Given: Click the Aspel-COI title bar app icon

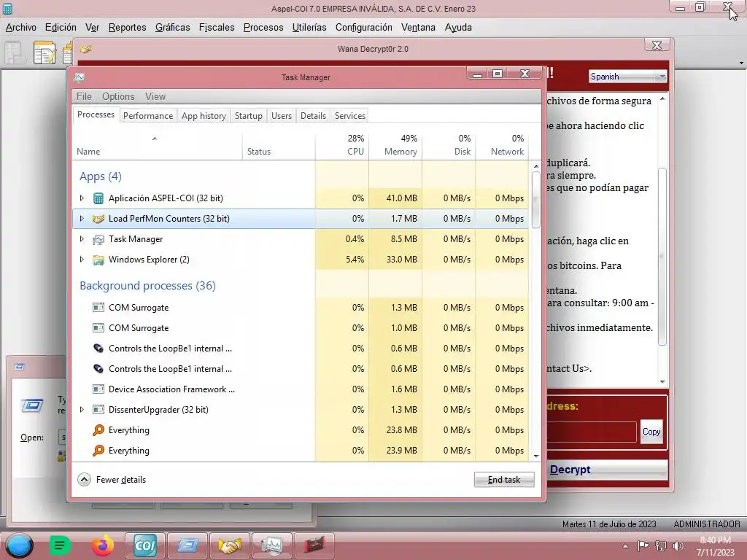Looking at the screenshot, I should coord(7,9).
